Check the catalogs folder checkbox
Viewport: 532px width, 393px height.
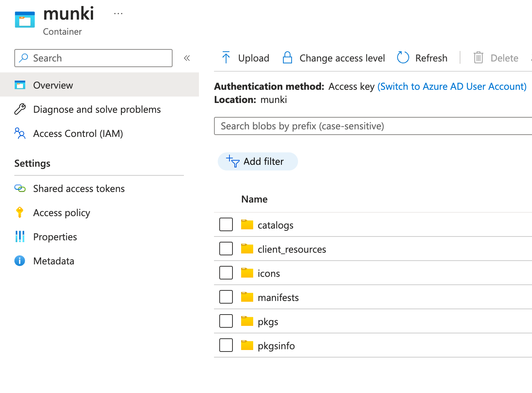click(x=226, y=224)
